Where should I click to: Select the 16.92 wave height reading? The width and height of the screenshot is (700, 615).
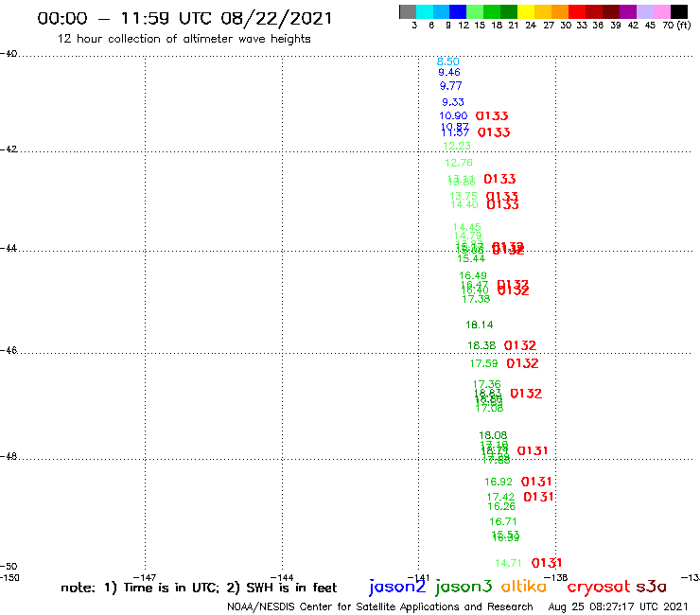click(499, 482)
